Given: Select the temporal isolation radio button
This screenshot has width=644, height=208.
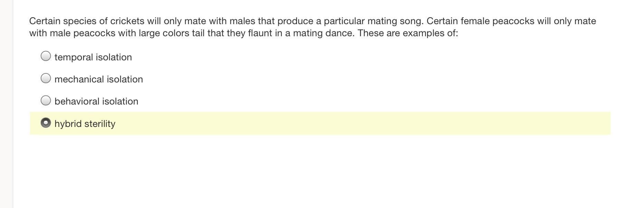Looking at the screenshot, I should [46, 56].
